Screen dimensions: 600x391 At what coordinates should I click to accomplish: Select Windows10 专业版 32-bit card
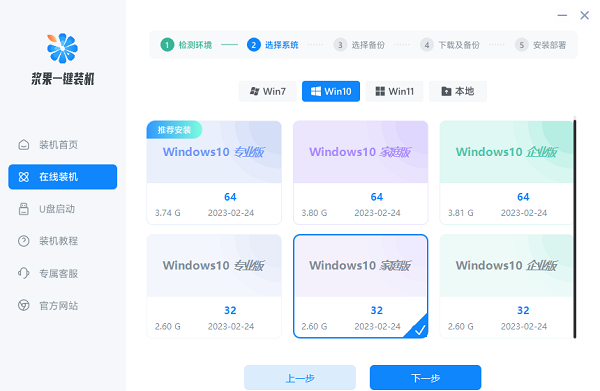pyautogui.click(x=214, y=286)
